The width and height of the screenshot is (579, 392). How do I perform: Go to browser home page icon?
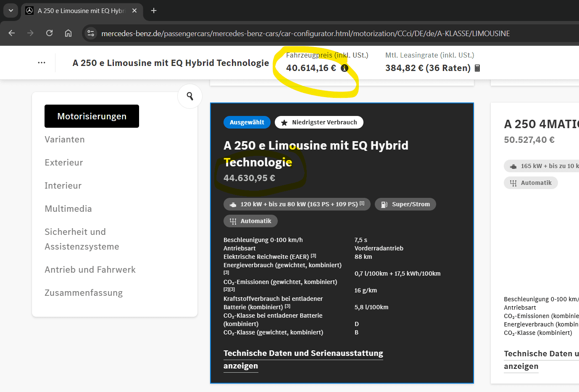pos(68,33)
